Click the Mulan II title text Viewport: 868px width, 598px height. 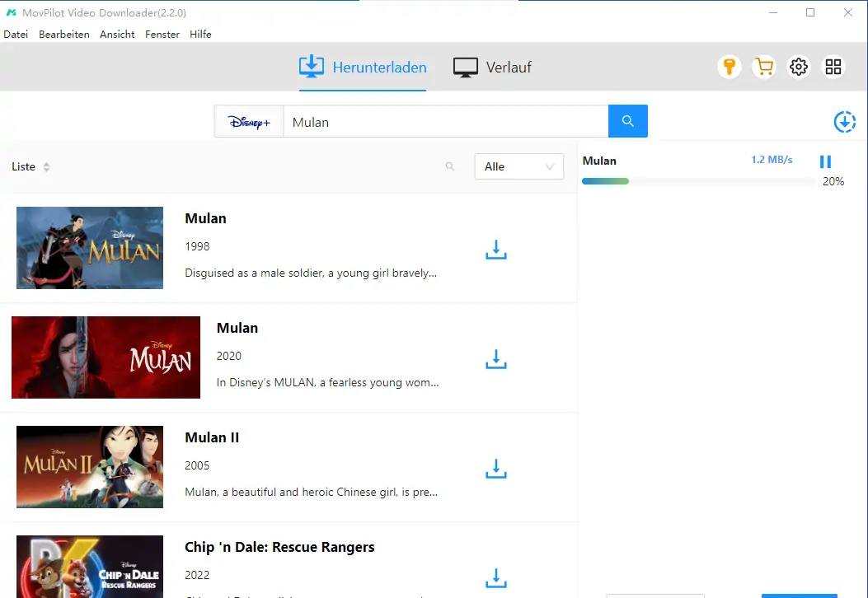click(x=212, y=437)
